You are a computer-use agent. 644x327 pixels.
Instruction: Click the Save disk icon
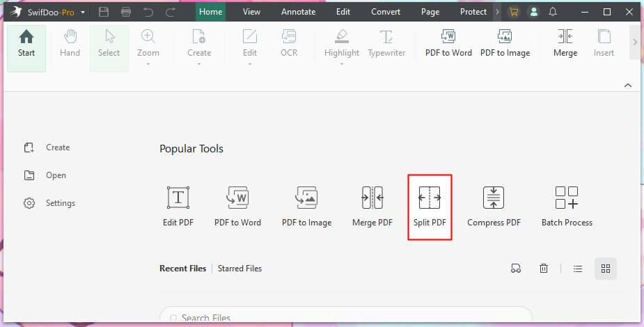point(104,12)
